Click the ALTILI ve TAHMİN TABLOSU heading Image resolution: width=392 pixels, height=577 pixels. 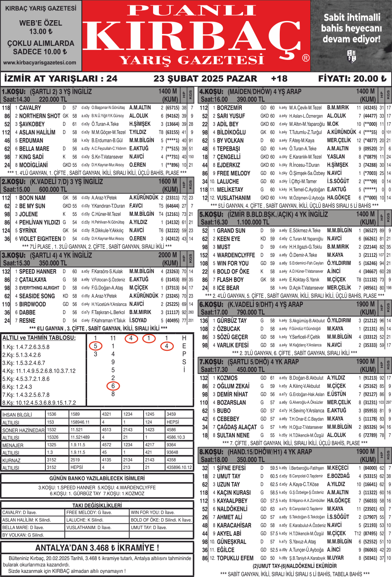[x=39, y=338]
